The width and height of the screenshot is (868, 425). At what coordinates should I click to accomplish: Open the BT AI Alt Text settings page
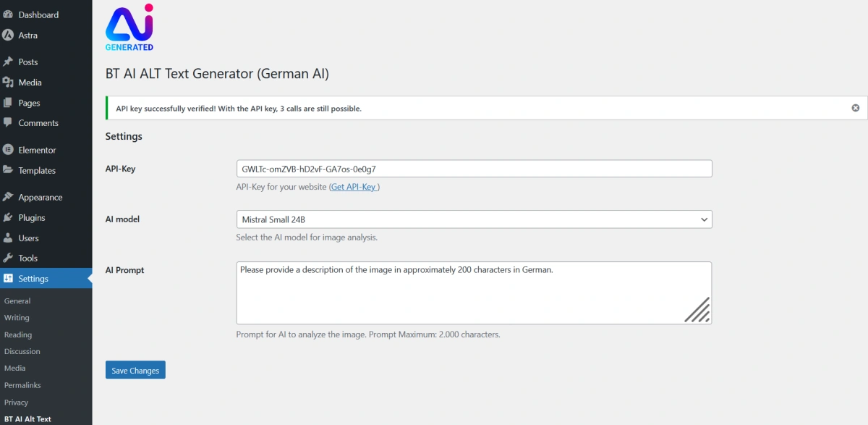coord(29,418)
